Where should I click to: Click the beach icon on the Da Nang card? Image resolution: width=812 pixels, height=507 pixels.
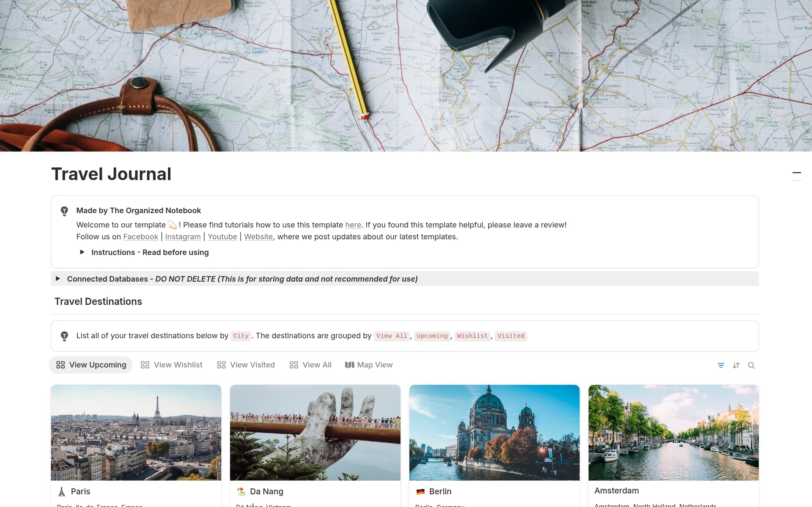click(241, 491)
